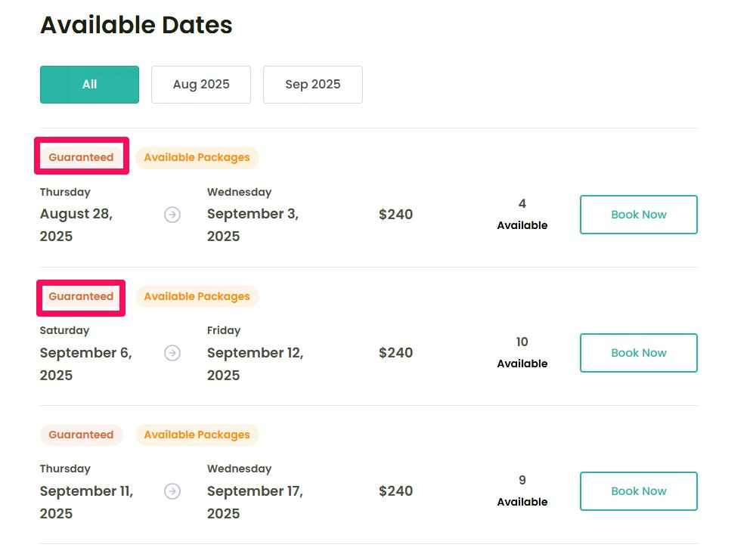750x560 pixels.
Task: Click Guaranteed badge on September 6 trip
Action: 81,296
